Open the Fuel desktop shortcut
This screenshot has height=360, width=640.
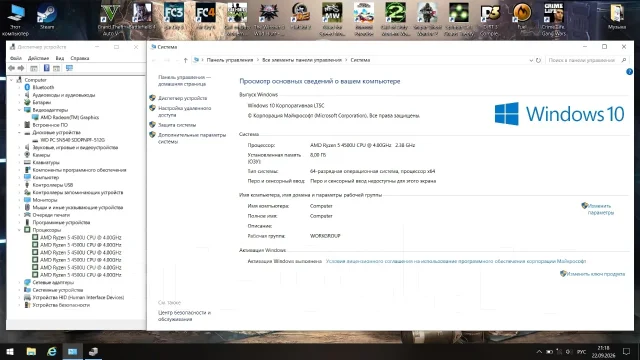click(x=522, y=16)
